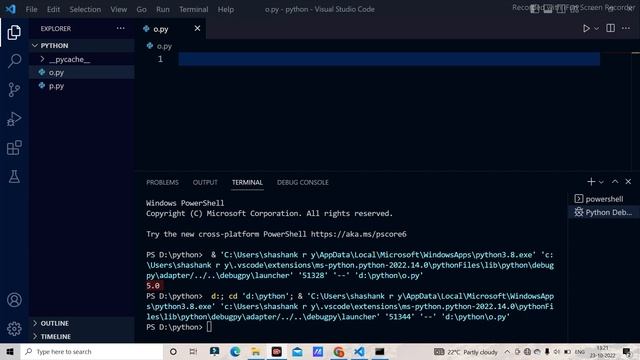
Task: Select the powershell terminal instance
Action: [604, 199]
